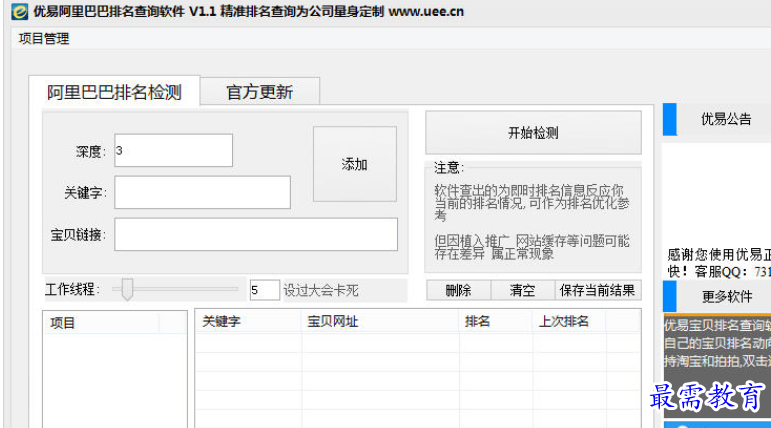The image size is (771, 428).
Task: Click the 删除 button
Action: coord(458,290)
